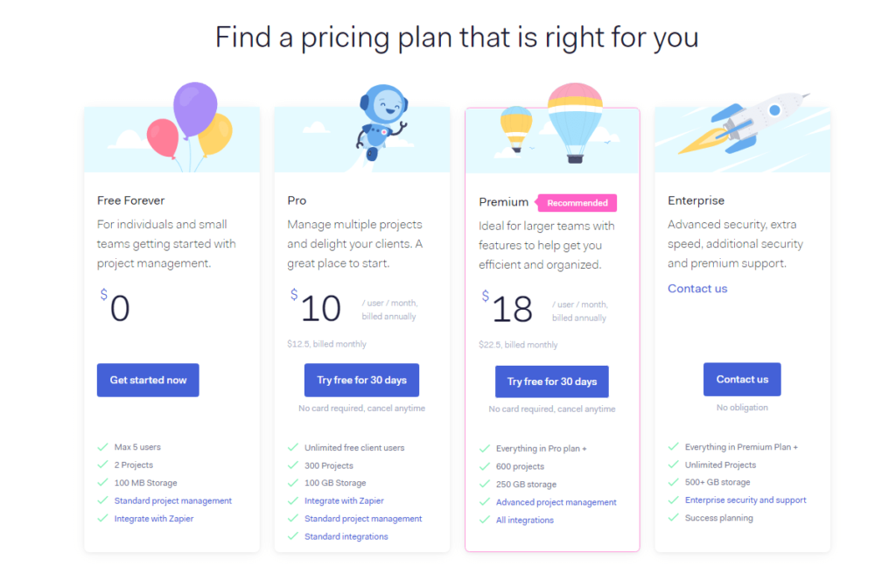Click the small yellow hot air balloon
896x588 pixels.
(x=516, y=129)
